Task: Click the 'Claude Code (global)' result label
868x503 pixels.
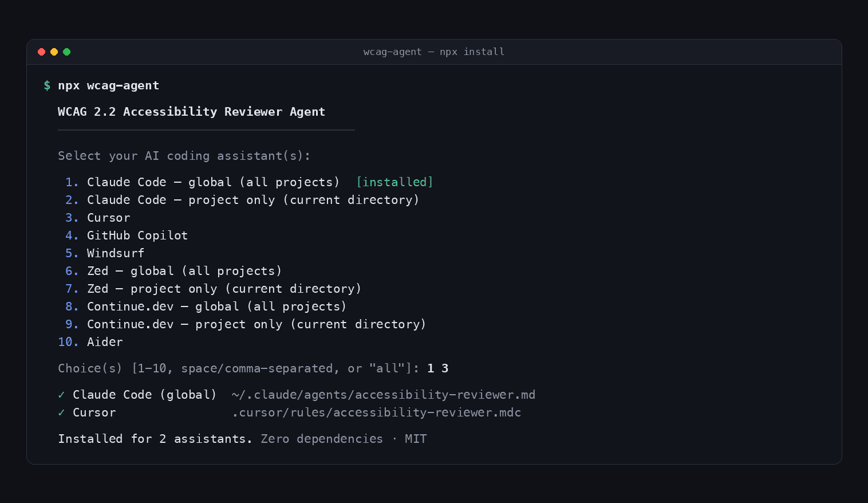Action: tap(145, 395)
